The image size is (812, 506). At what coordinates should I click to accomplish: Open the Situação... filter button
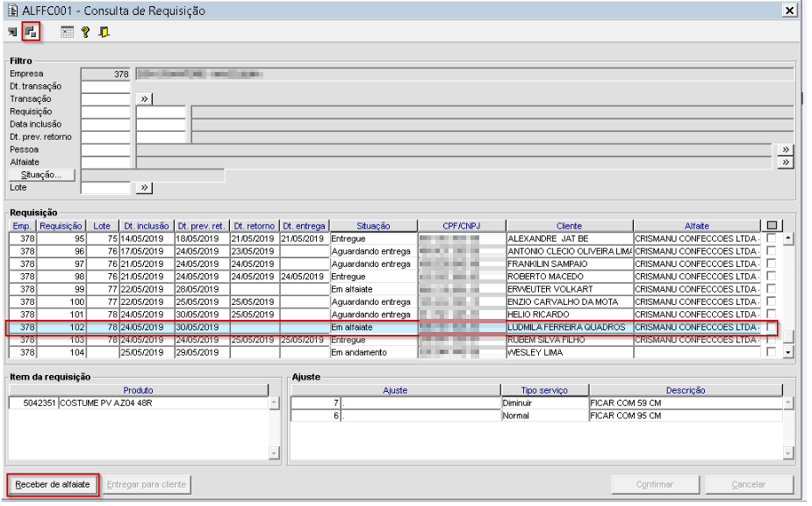coord(41,175)
